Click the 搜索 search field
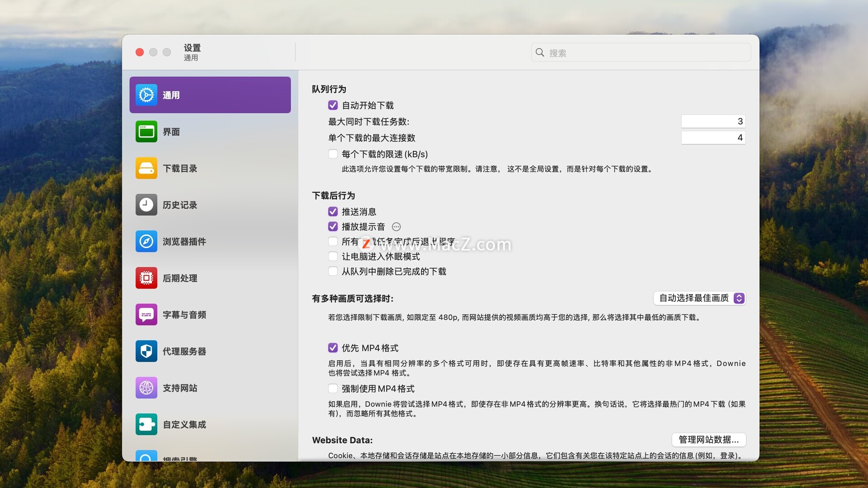Image resolution: width=868 pixels, height=488 pixels. [641, 52]
